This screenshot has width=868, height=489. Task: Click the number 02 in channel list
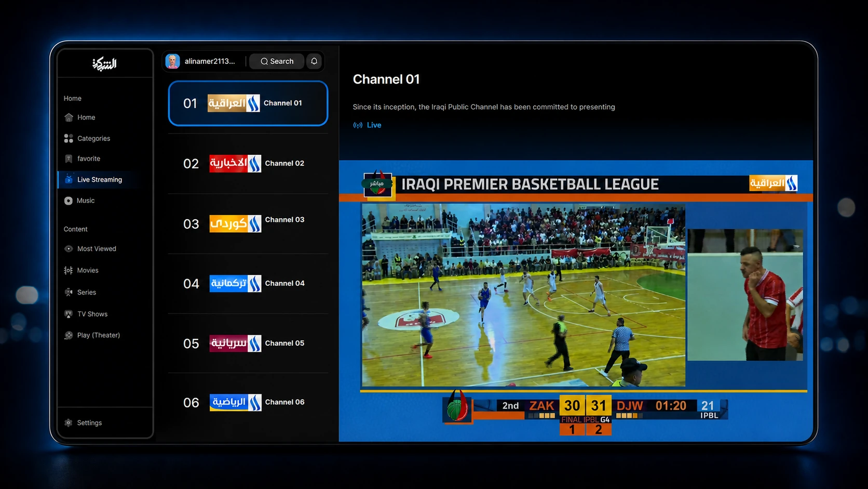click(x=191, y=164)
